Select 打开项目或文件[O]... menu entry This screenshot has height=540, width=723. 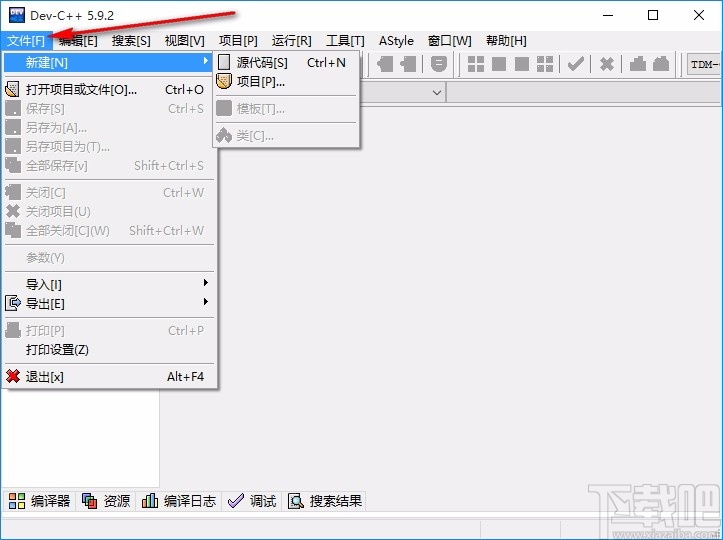point(109,89)
